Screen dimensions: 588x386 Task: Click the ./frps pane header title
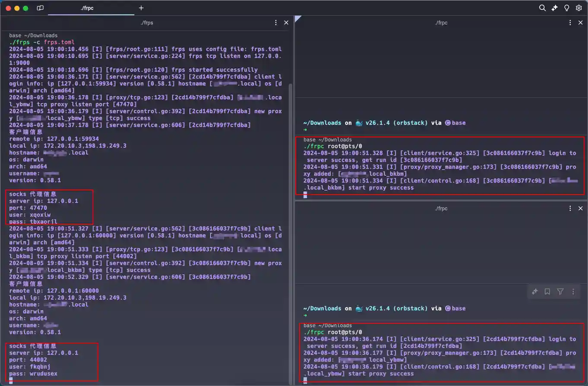point(147,22)
